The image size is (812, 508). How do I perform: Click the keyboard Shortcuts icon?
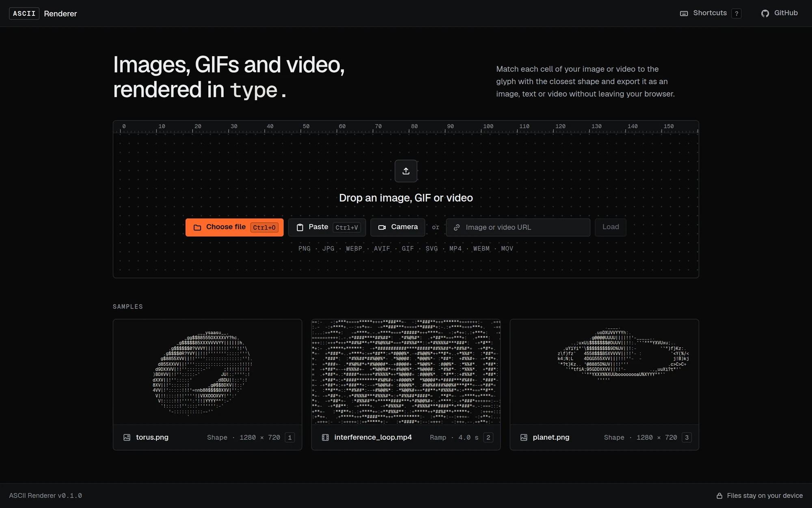pos(684,13)
